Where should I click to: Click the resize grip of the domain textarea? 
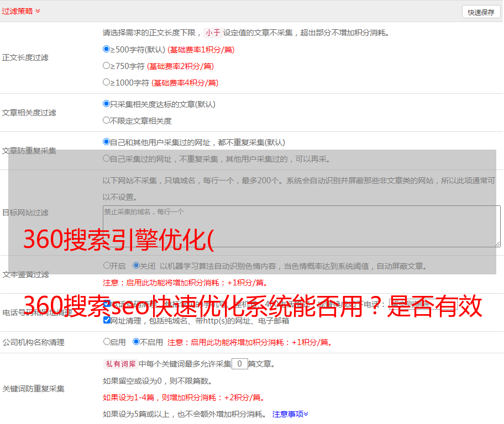pyautogui.click(x=497, y=244)
